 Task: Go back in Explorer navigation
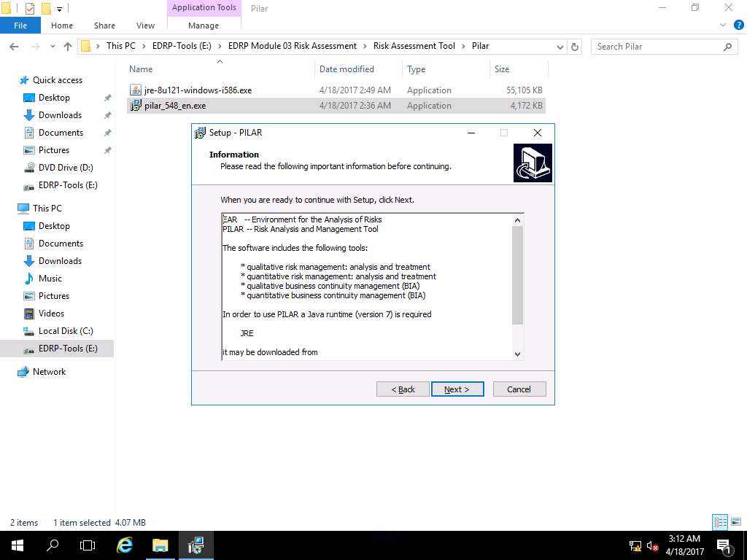(x=14, y=46)
